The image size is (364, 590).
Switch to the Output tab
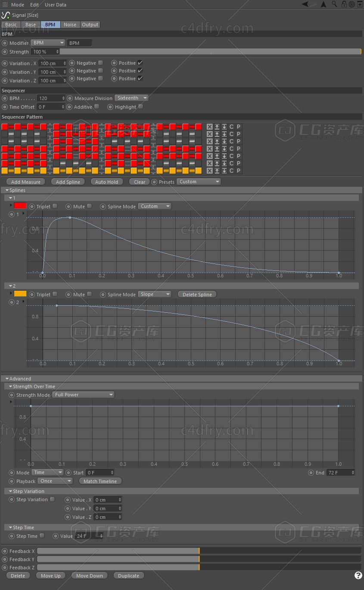pos(90,25)
